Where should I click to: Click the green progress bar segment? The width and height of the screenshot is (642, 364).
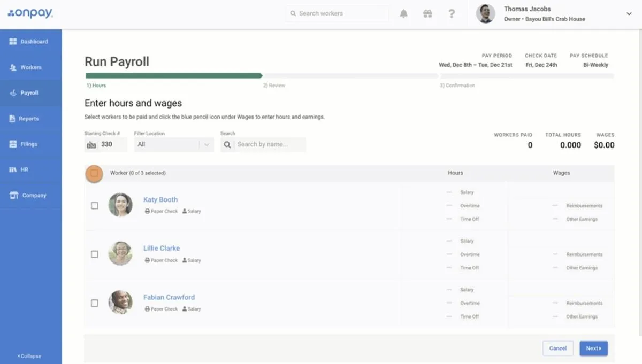coord(174,76)
